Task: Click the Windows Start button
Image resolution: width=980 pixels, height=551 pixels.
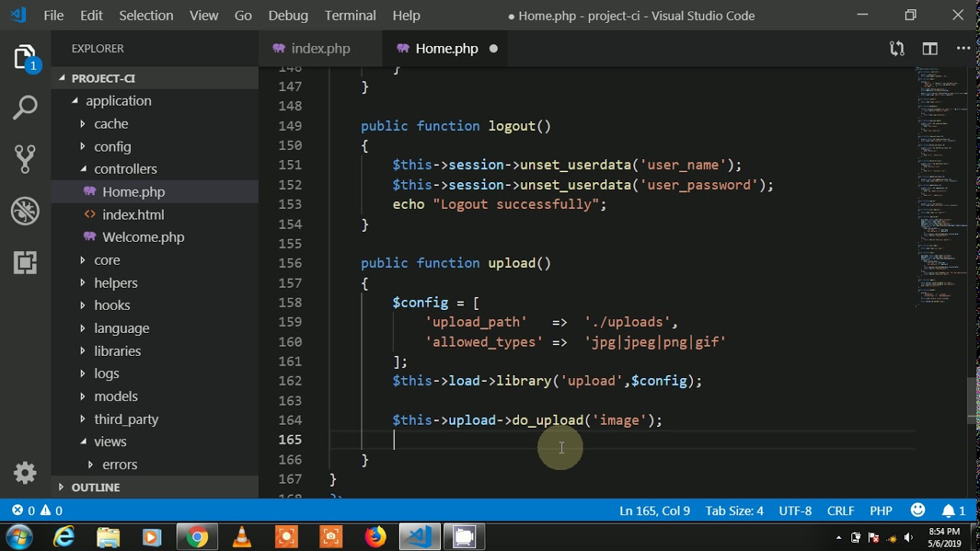Action: 19,537
